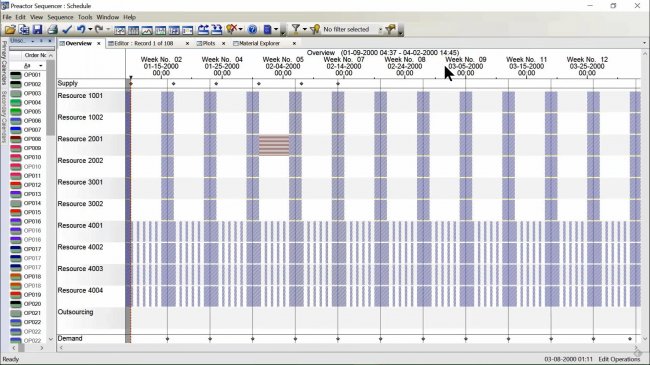Click the plot chart view icon
Screen dimensions: 650x365
click(147, 30)
